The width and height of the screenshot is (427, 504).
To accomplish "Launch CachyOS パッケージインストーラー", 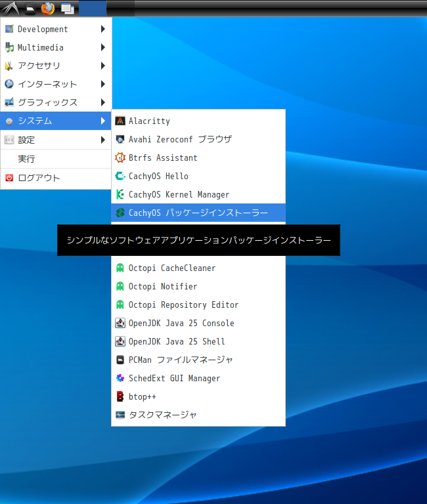I will [198, 213].
